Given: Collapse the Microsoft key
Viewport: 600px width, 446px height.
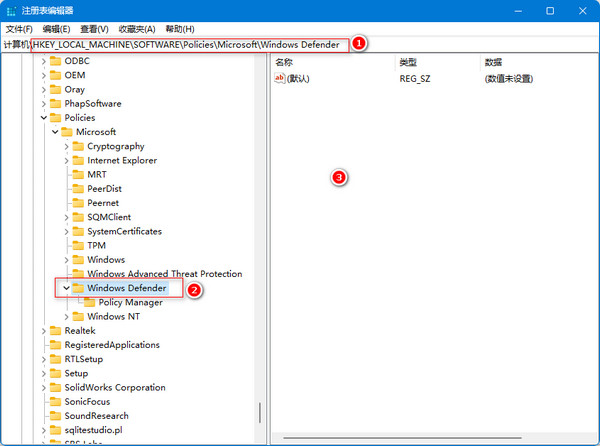Looking at the screenshot, I should tap(55, 132).
